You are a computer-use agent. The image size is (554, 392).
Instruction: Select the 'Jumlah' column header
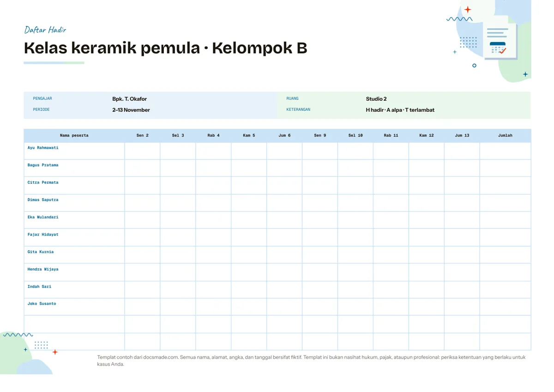point(506,136)
